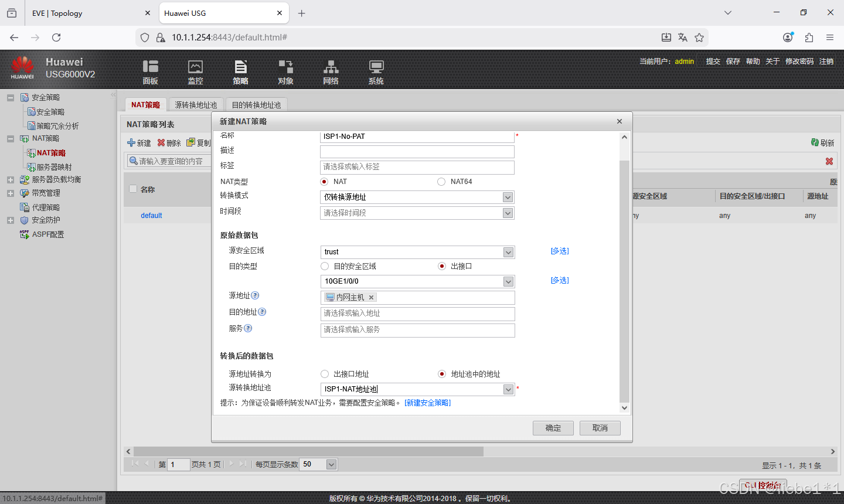Open the browser hamburger menu
Image resolution: width=844 pixels, height=504 pixels.
click(x=830, y=38)
